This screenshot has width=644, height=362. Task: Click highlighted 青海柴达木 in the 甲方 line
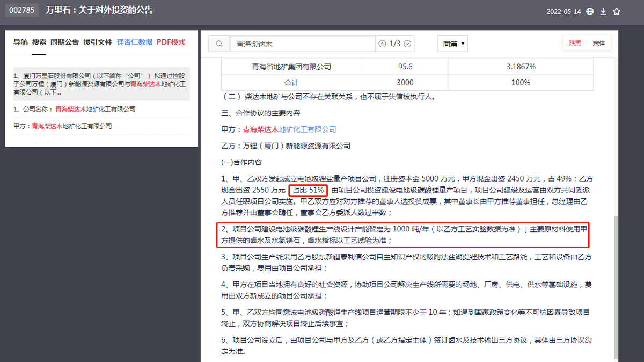click(261, 129)
